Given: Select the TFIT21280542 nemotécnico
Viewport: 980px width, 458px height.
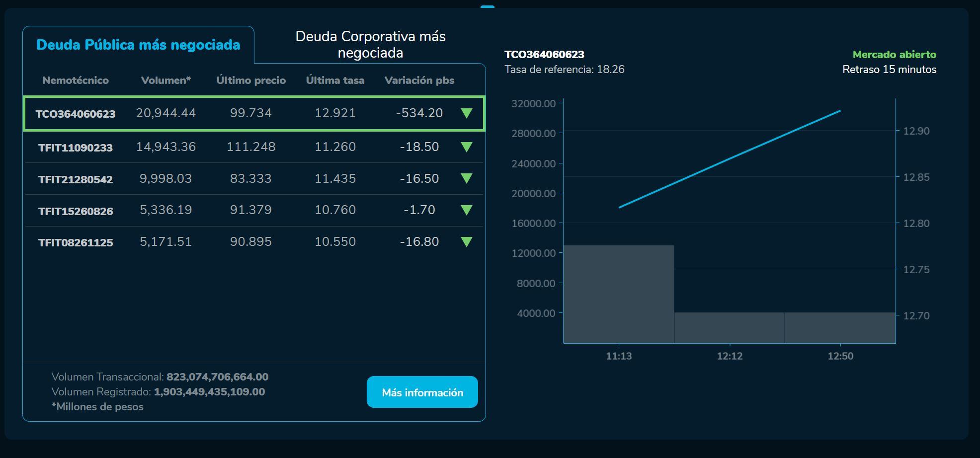Looking at the screenshot, I should coord(76,179).
